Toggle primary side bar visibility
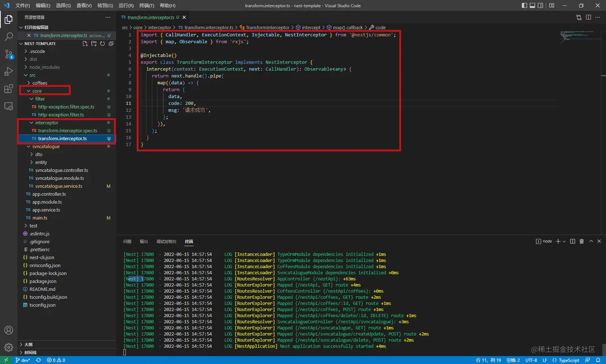606x364 pixels. [524, 6]
